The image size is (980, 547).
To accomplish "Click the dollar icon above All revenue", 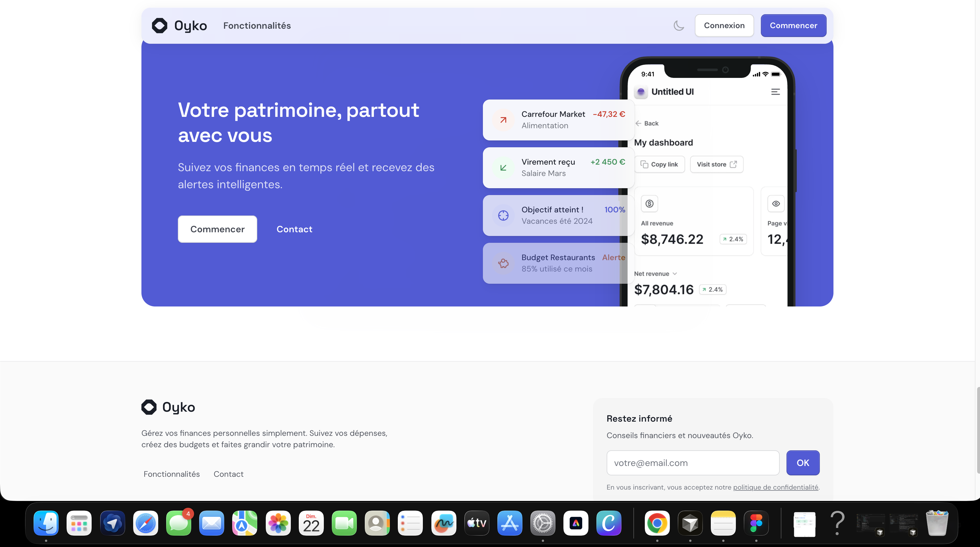I will click(649, 203).
